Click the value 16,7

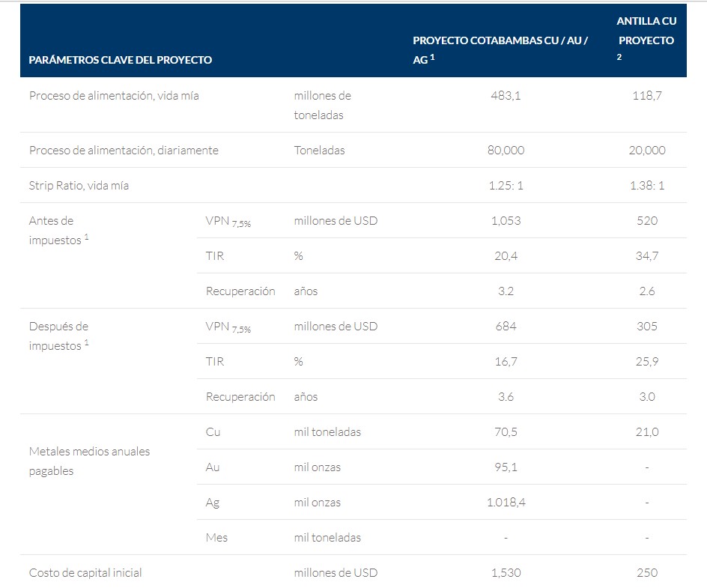506,361
